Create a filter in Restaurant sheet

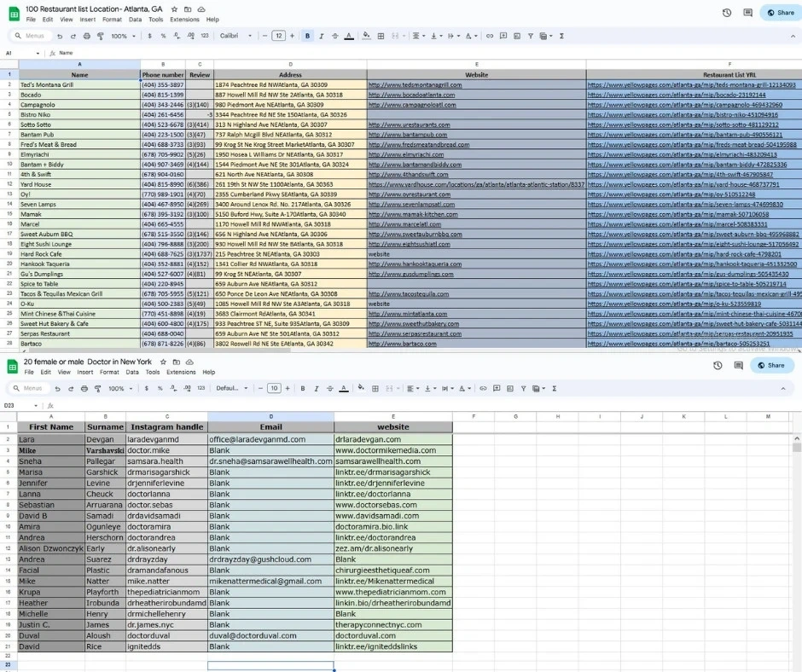(531, 36)
